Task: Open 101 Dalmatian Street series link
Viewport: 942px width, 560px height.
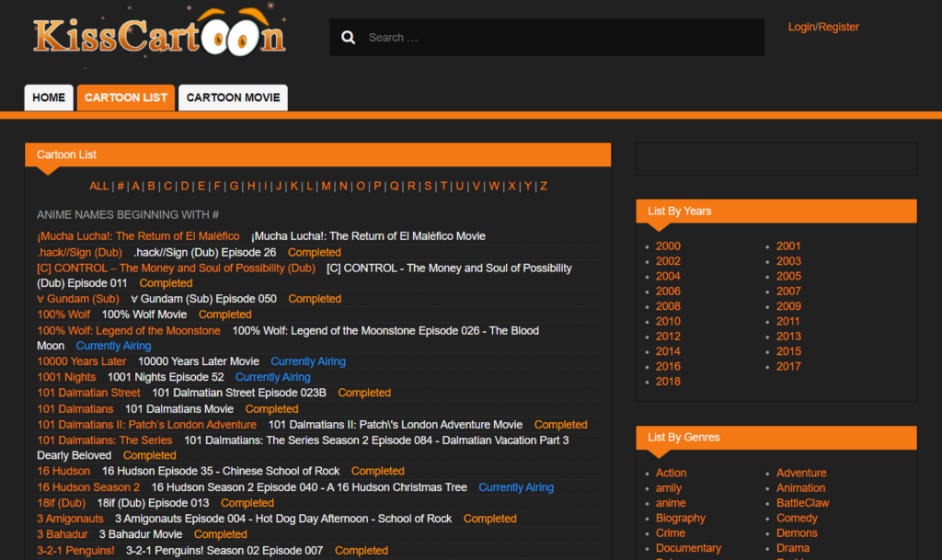Action: click(88, 393)
